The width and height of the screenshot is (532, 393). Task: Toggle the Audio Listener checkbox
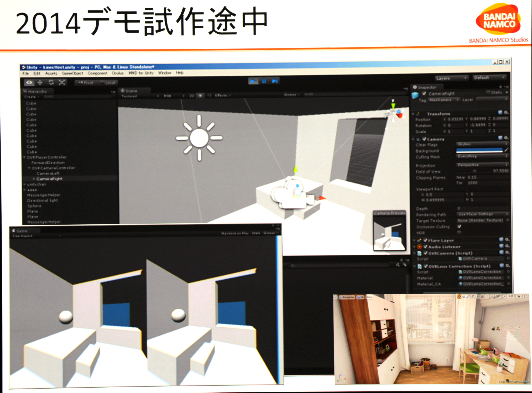point(425,247)
